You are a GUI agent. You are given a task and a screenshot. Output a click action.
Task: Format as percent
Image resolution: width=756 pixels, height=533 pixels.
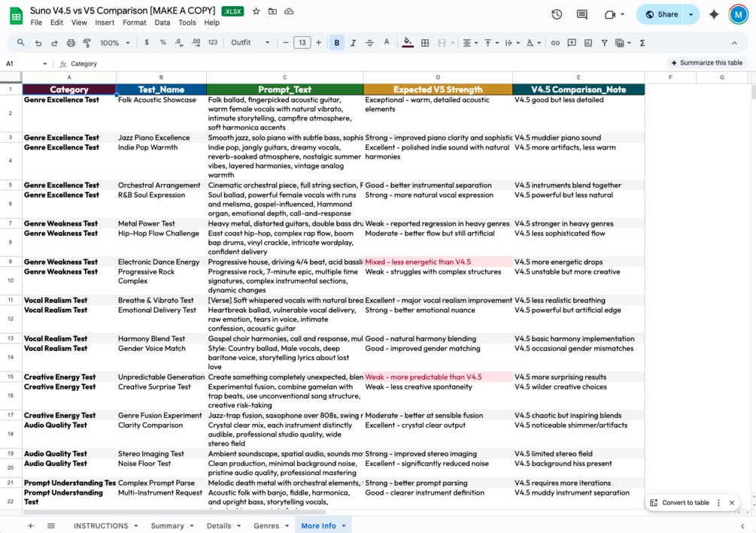[x=163, y=42]
